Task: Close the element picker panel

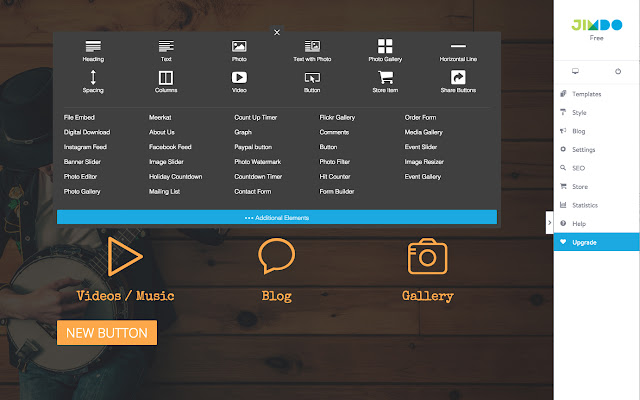Action: 277,32
